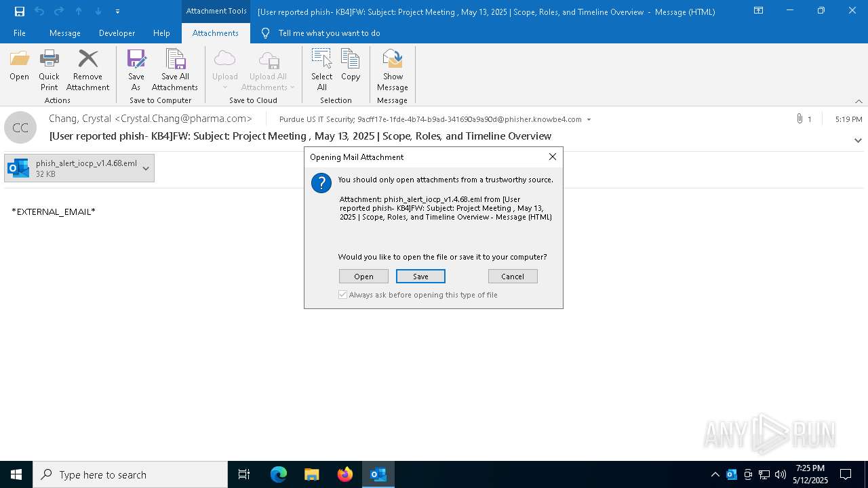Viewport: 868px width, 488px height.
Task: Open the File menu
Action: tap(20, 33)
